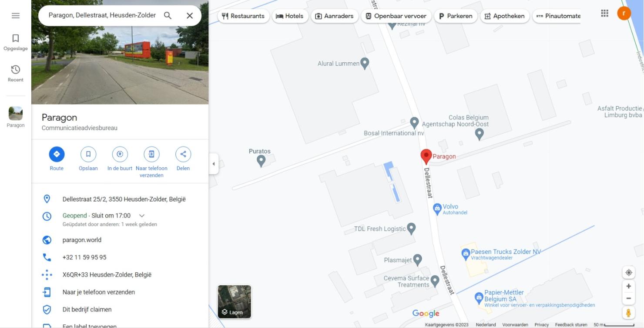Click the Paragon search input field
This screenshot has width=644, height=328.
click(x=102, y=16)
